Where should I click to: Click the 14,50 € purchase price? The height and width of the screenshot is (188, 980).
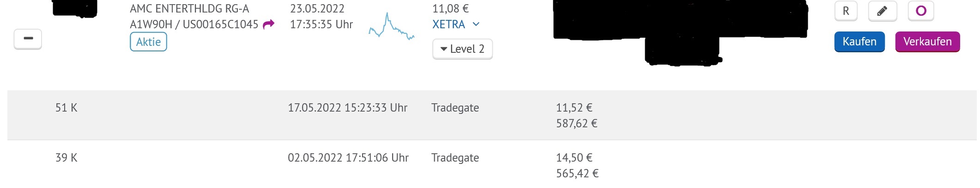574,158
